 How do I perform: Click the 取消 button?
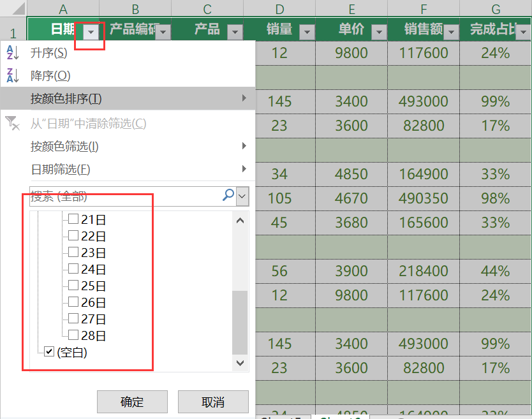tap(213, 402)
